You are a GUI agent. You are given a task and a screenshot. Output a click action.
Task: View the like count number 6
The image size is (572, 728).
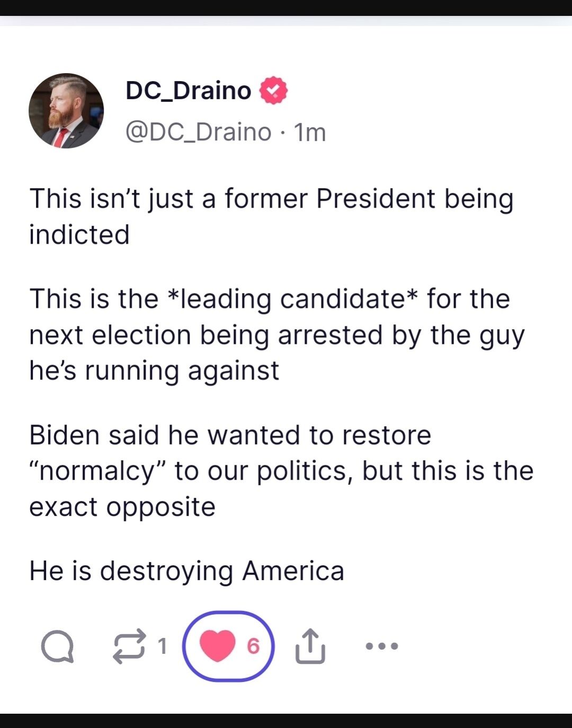coord(254,646)
